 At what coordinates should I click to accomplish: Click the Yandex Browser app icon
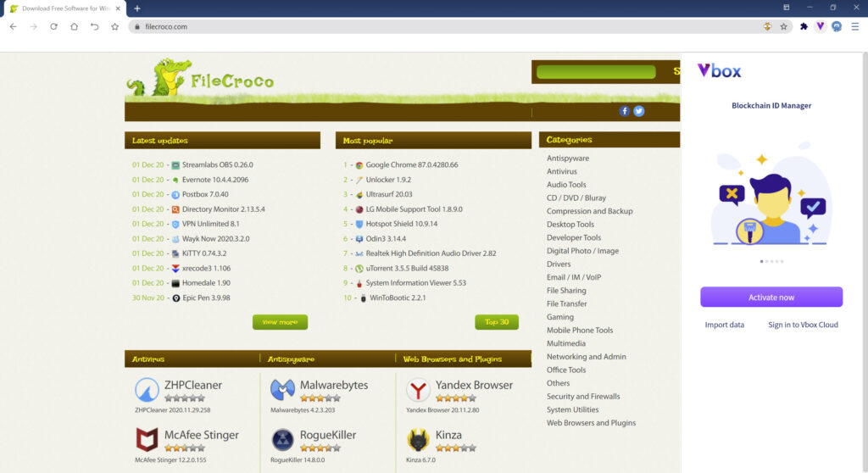pos(418,390)
